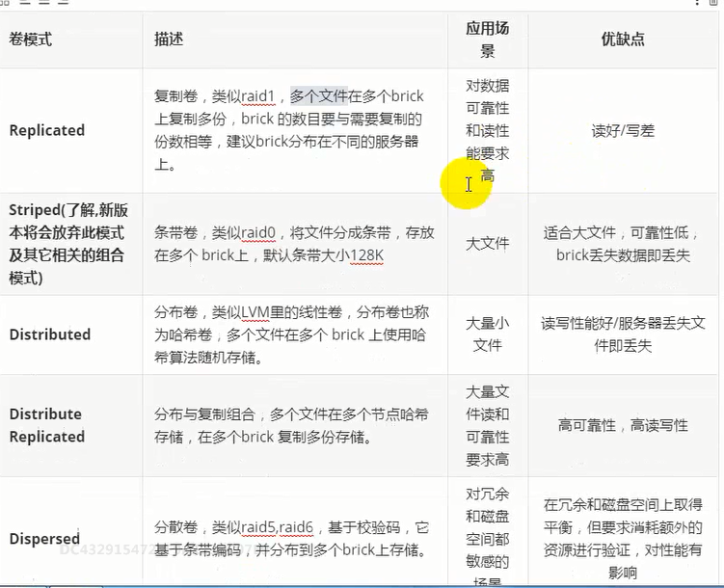This screenshot has width=724, height=588.
Task: Click the 适合大文件，可靠性低 cell
Action: [623, 244]
